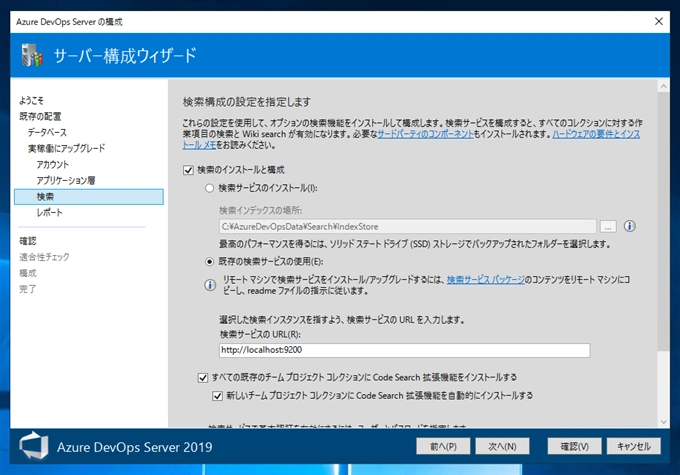Click the 検索インデックスの場所 path field
The width and height of the screenshot is (680, 475).
(x=408, y=226)
